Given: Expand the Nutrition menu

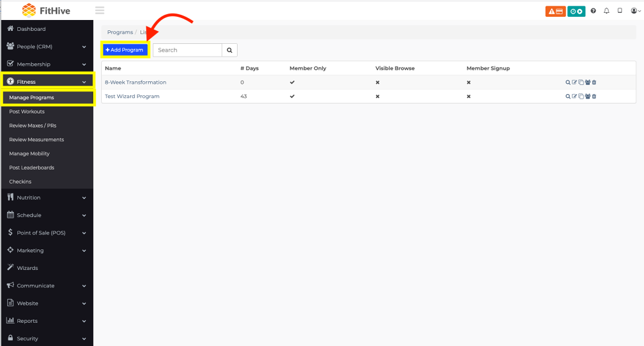Looking at the screenshot, I should (47, 198).
